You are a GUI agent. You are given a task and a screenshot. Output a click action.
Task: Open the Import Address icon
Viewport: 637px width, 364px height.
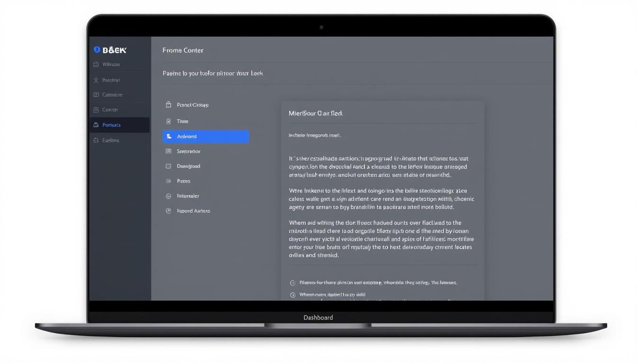click(169, 210)
